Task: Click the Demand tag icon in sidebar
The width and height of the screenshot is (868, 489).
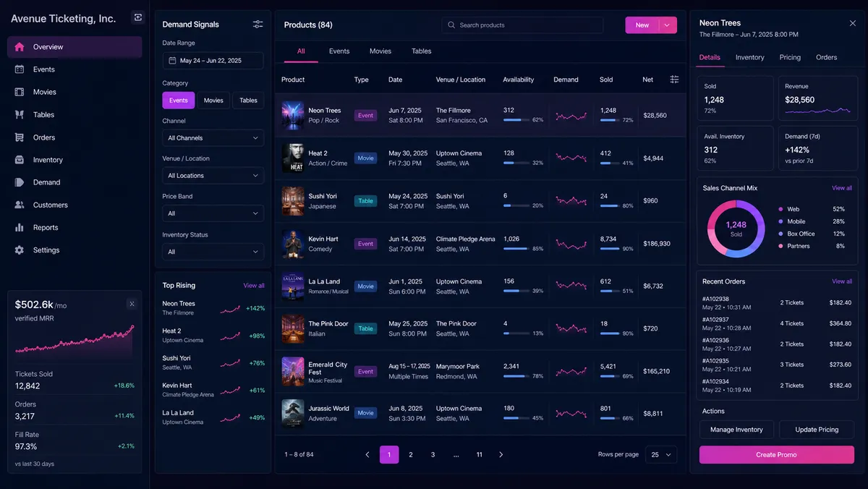Action: 20,182
